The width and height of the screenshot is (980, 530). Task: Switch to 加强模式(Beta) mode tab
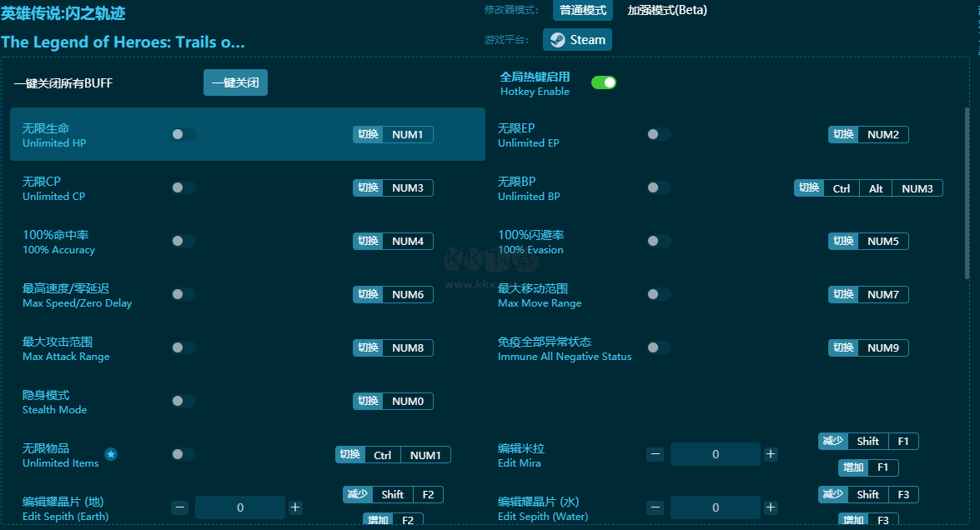667,10
